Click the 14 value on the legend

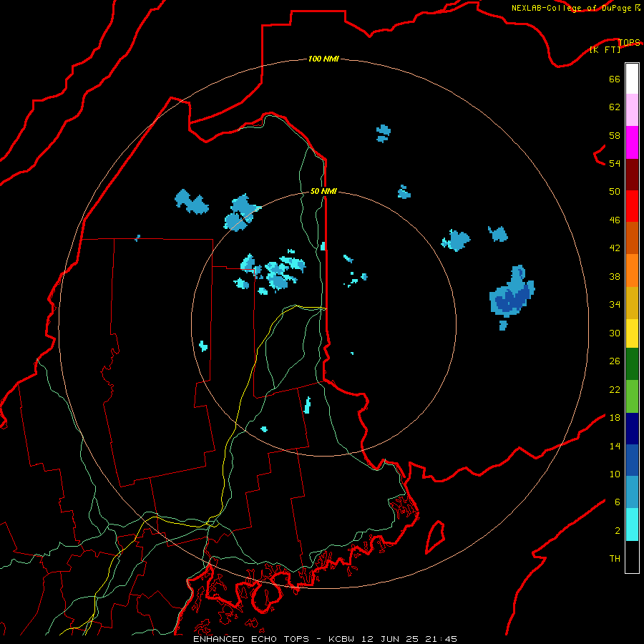pyautogui.click(x=615, y=446)
